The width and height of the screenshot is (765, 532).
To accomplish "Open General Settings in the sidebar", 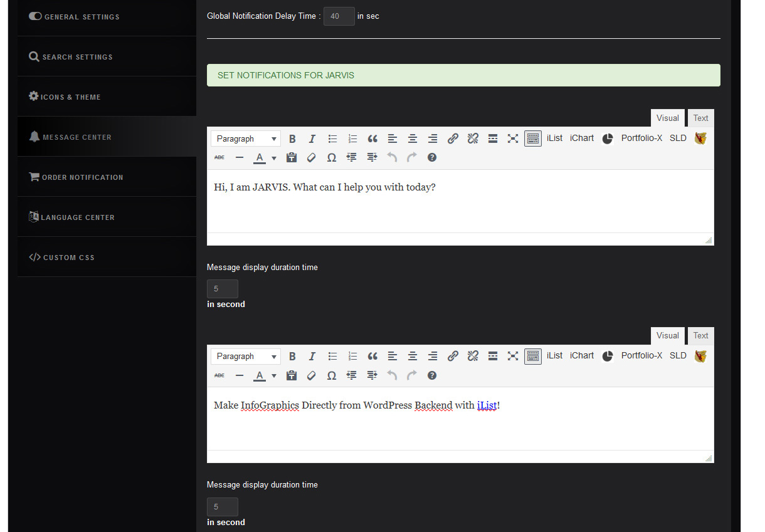I will 82,17.
